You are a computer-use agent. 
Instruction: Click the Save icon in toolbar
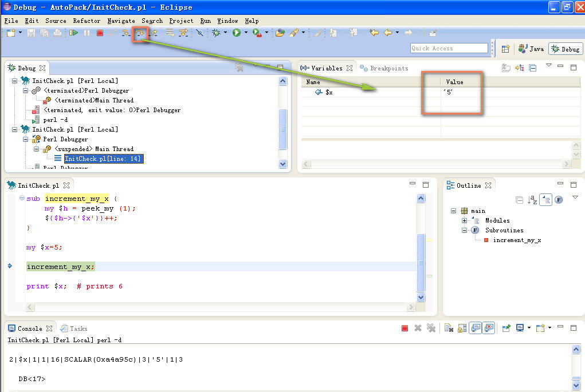coord(32,33)
